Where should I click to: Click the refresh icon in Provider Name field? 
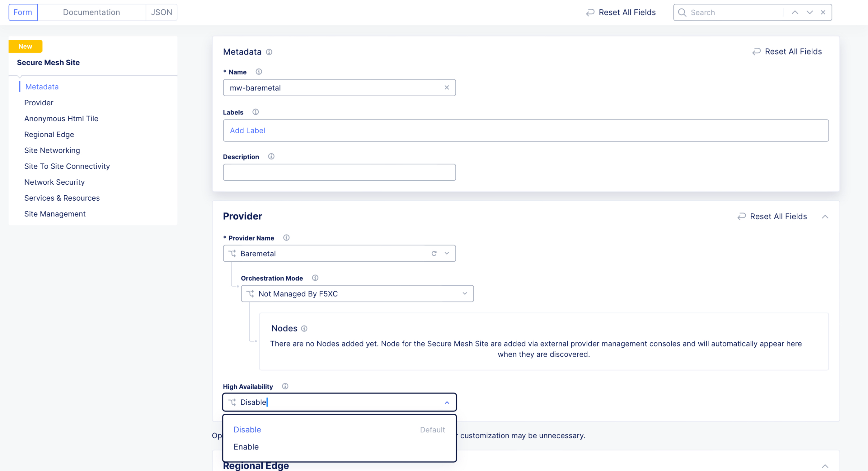pos(434,253)
